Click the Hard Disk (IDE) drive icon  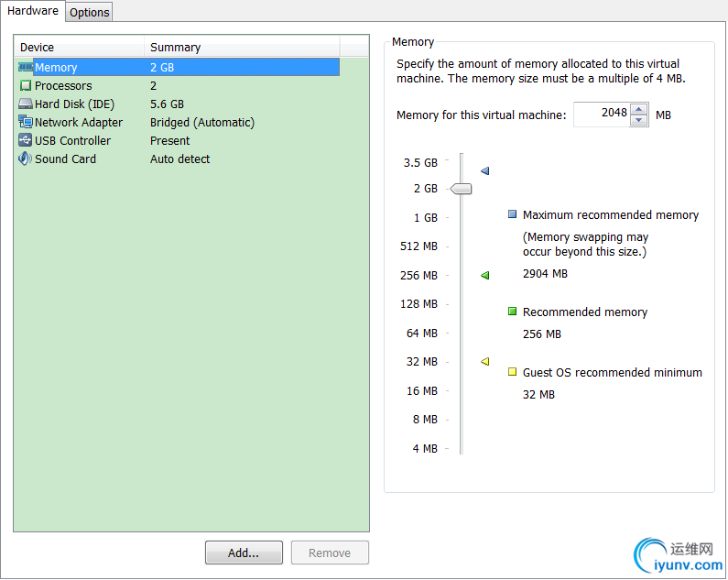(26, 104)
